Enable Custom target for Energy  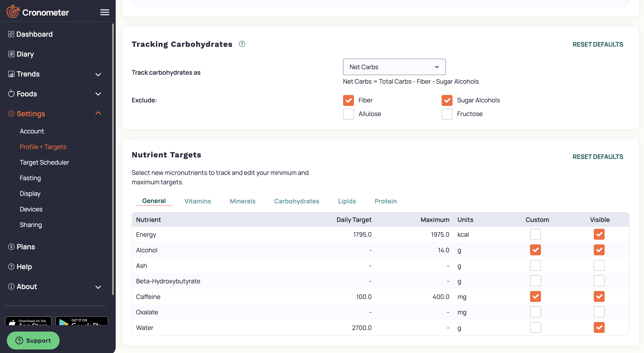pyautogui.click(x=535, y=234)
